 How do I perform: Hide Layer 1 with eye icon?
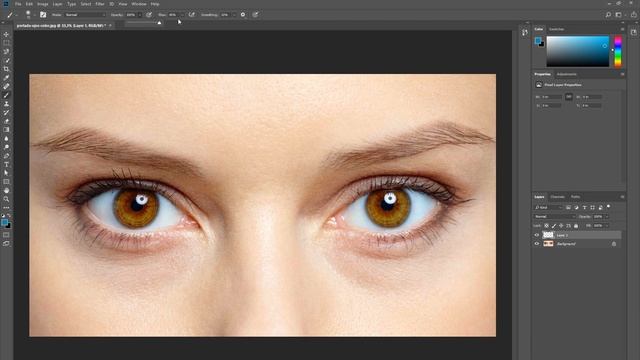tap(537, 235)
